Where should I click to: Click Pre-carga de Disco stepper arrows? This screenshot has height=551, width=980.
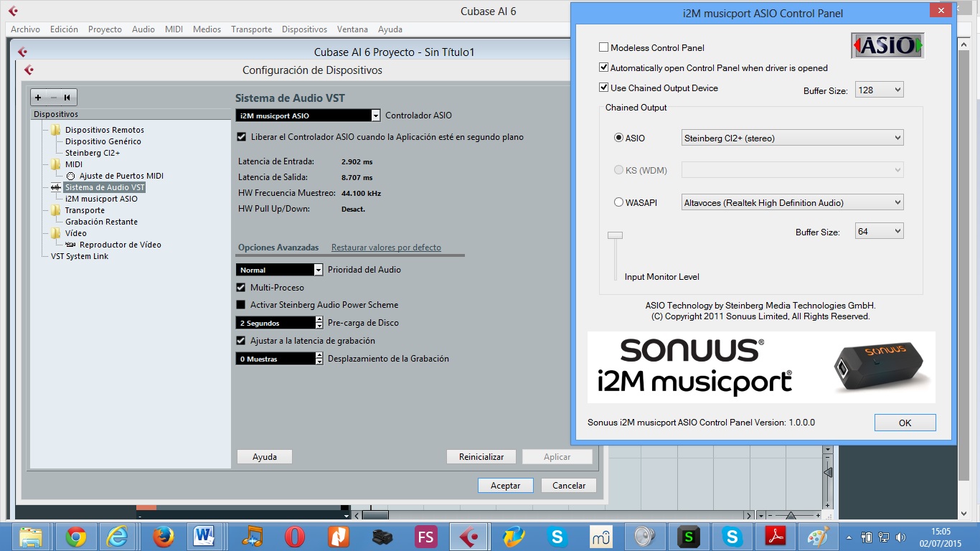click(x=319, y=323)
